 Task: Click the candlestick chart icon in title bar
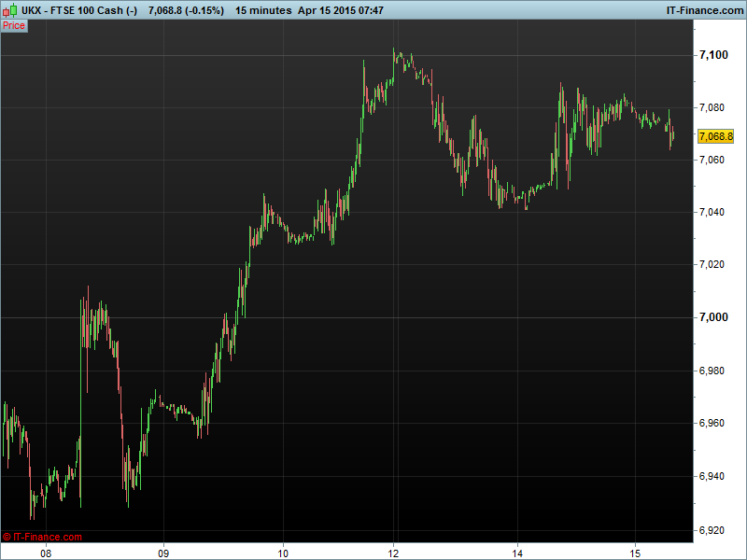pyautogui.click(x=7, y=9)
